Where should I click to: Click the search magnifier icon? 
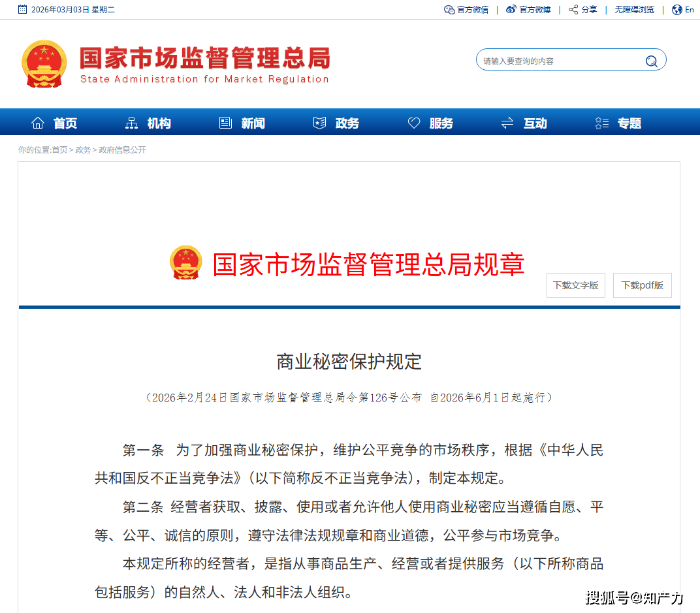[651, 61]
